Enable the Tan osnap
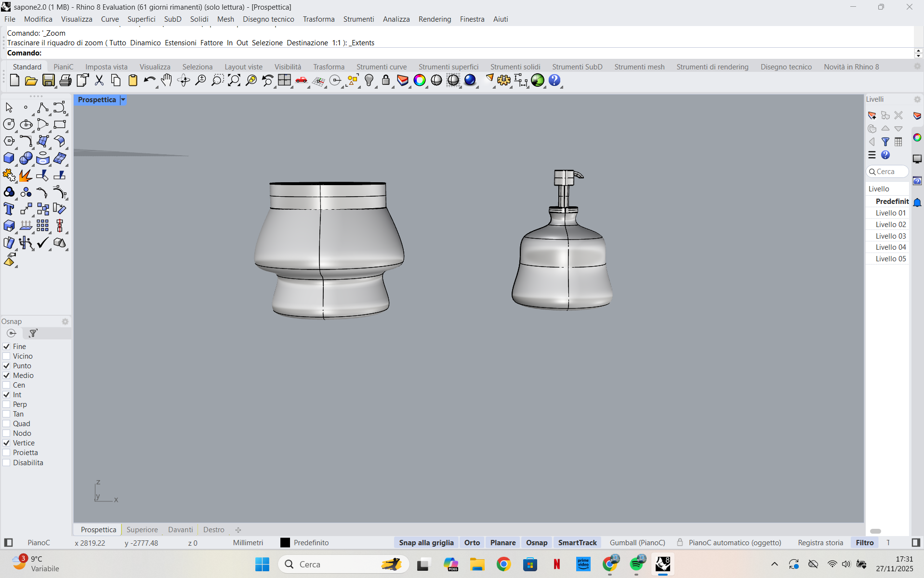Viewport: 924px width, 578px height. point(6,414)
